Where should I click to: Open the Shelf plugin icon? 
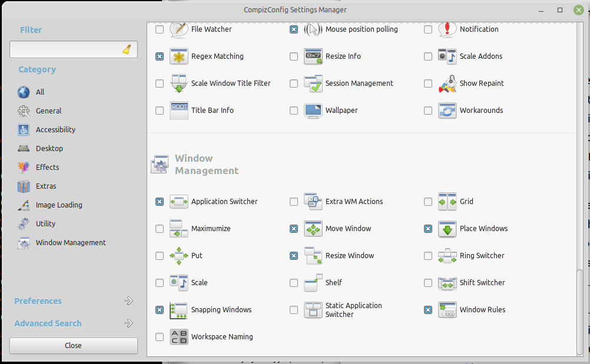click(x=313, y=283)
